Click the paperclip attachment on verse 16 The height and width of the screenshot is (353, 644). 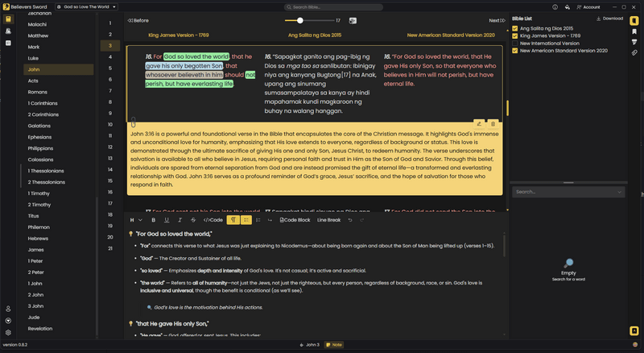click(x=134, y=123)
